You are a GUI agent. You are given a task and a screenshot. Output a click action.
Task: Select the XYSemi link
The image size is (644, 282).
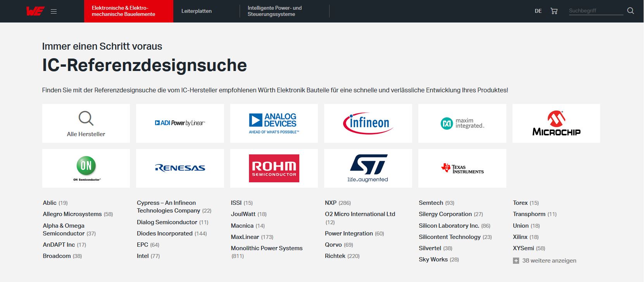(x=523, y=248)
